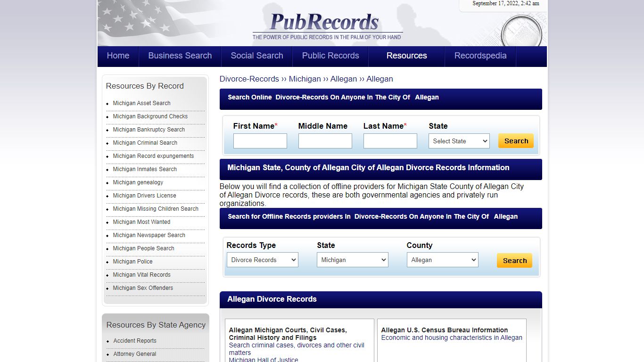This screenshot has height=362, width=644.
Task: Click the first Allegan breadcrumb (county)
Action: click(x=344, y=79)
